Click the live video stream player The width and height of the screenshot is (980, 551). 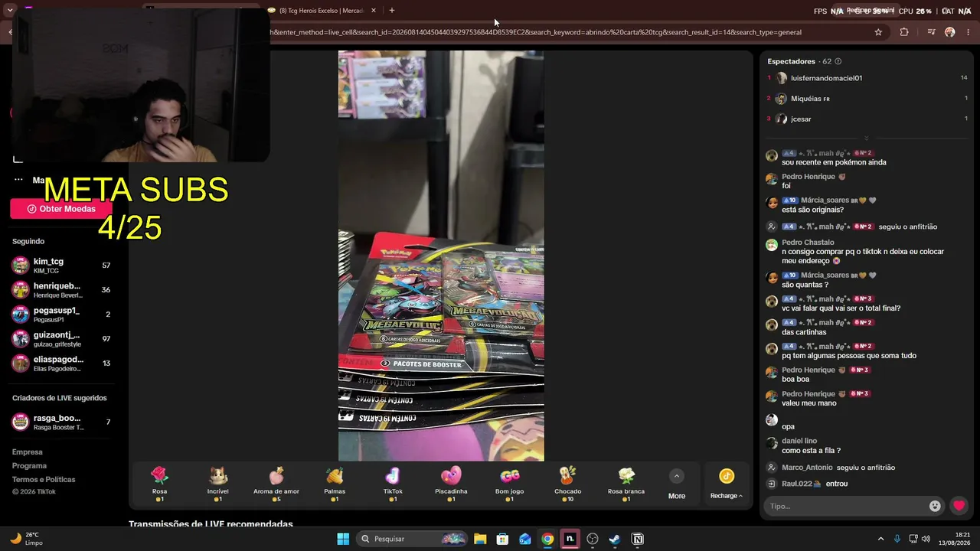click(441, 256)
